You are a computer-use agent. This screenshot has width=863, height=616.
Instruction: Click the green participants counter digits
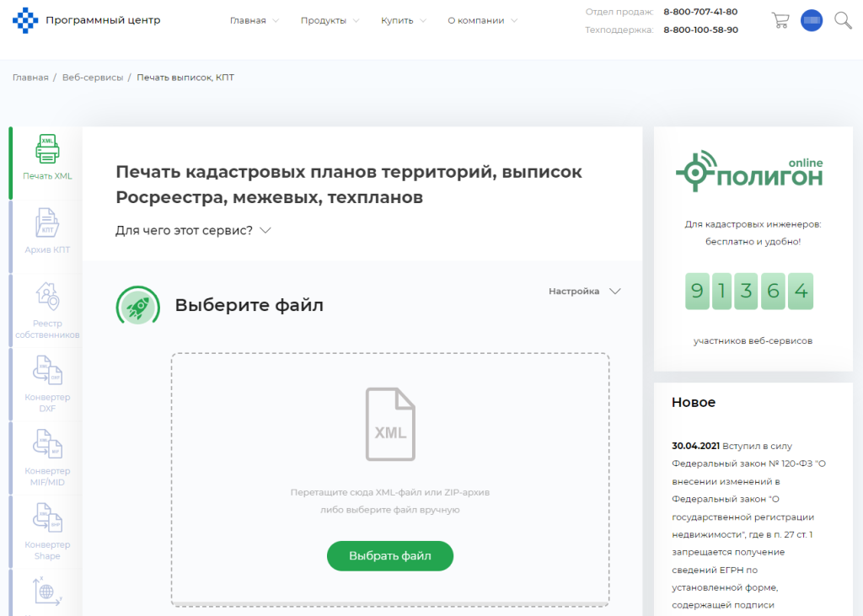pos(749,291)
